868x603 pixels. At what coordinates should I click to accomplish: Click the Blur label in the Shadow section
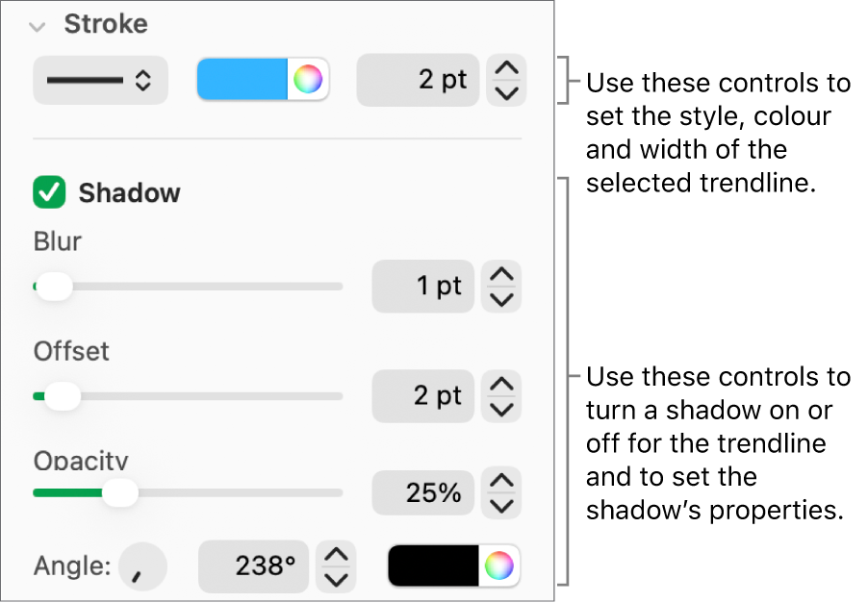56,242
